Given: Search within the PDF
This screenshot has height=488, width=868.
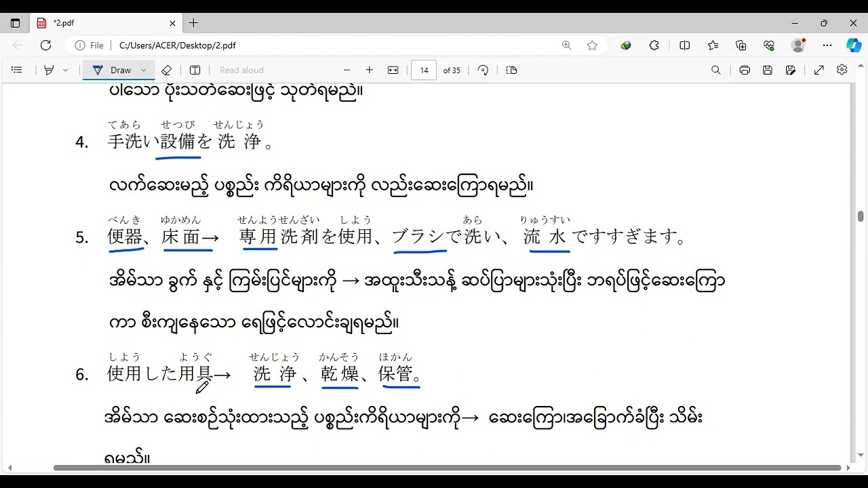Looking at the screenshot, I should [716, 70].
